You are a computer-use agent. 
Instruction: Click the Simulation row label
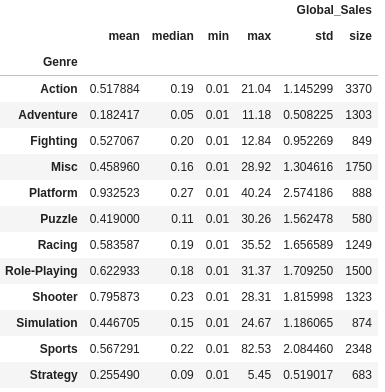tap(47, 323)
